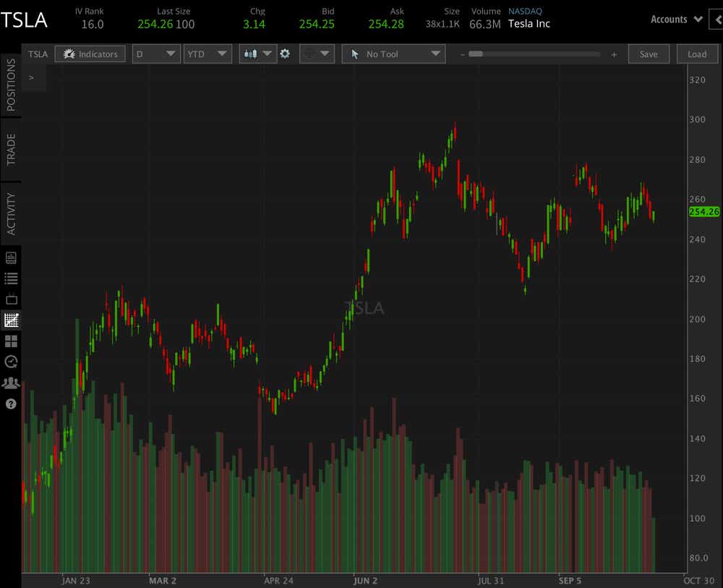The height and width of the screenshot is (588, 723).
Task: Load a saved chart layout
Action: point(697,54)
